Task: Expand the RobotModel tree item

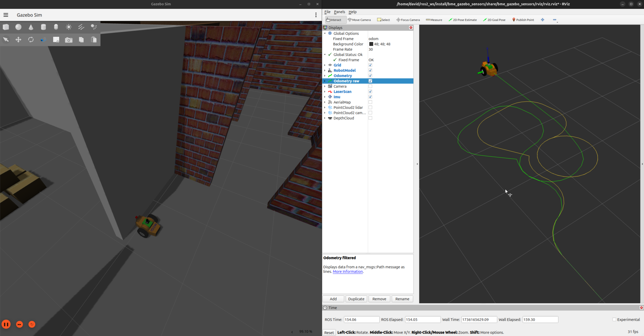Action: click(325, 71)
